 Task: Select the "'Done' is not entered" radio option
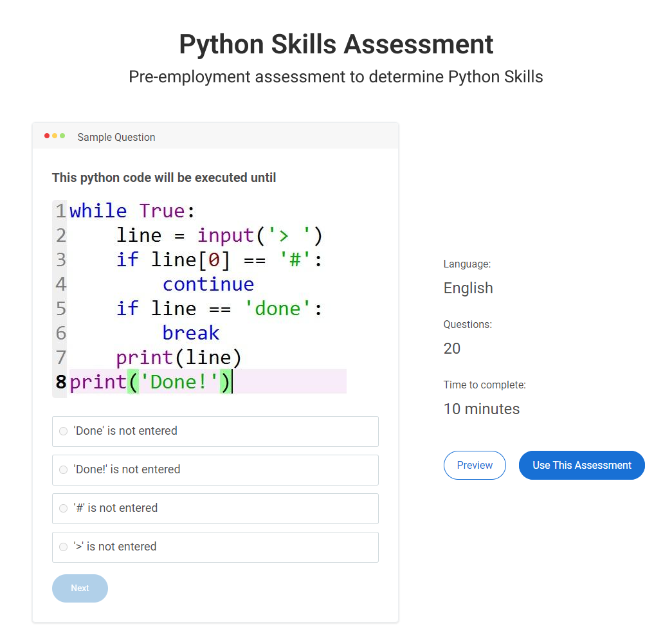click(63, 431)
